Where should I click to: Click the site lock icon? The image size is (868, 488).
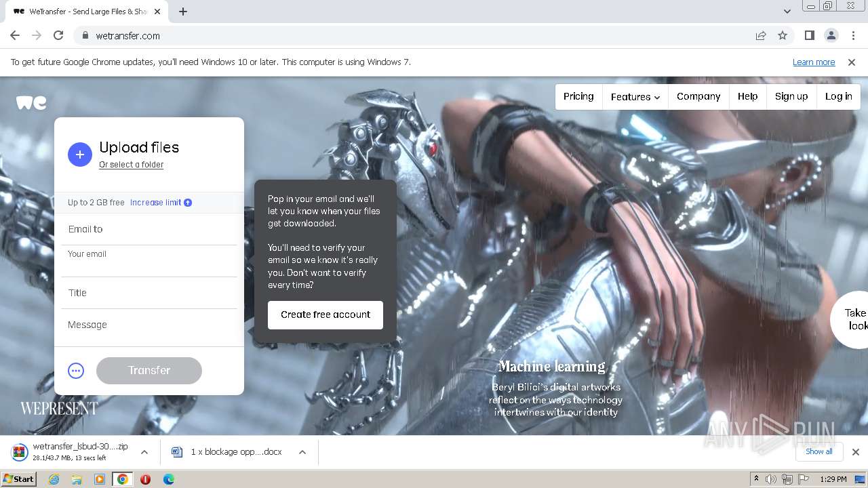(x=85, y=35)
